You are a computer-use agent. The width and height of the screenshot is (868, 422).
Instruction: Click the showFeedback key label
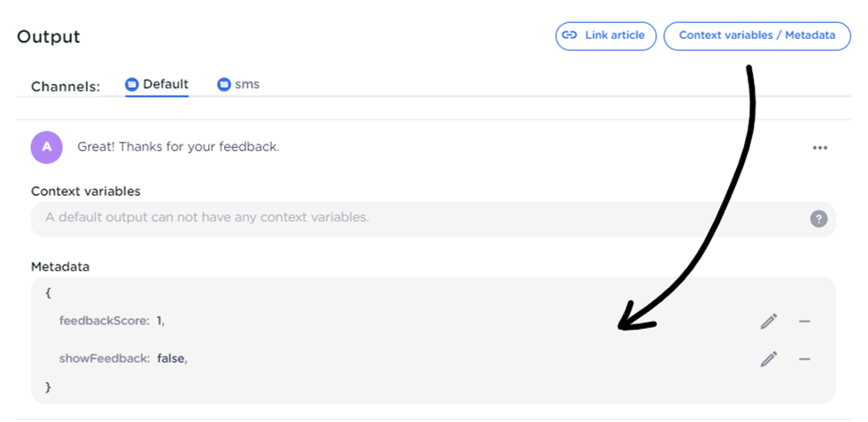[x=104, y=358]
